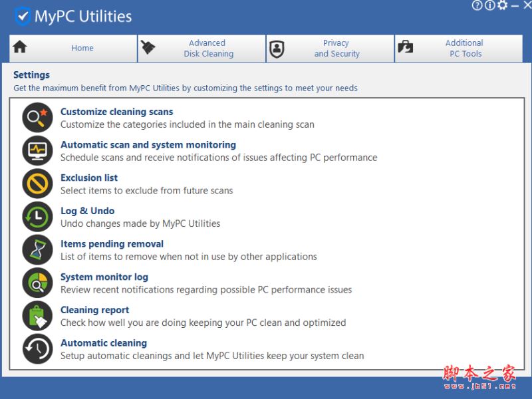Click the pie chart System monitor log icon
Viewport: 532px width, 399px height.
pyautogui.click(x=38, y=283)
